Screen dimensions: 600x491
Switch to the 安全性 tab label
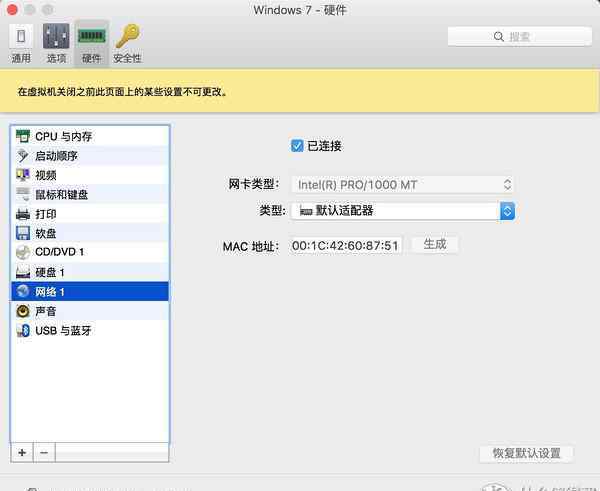pos(127,58)
